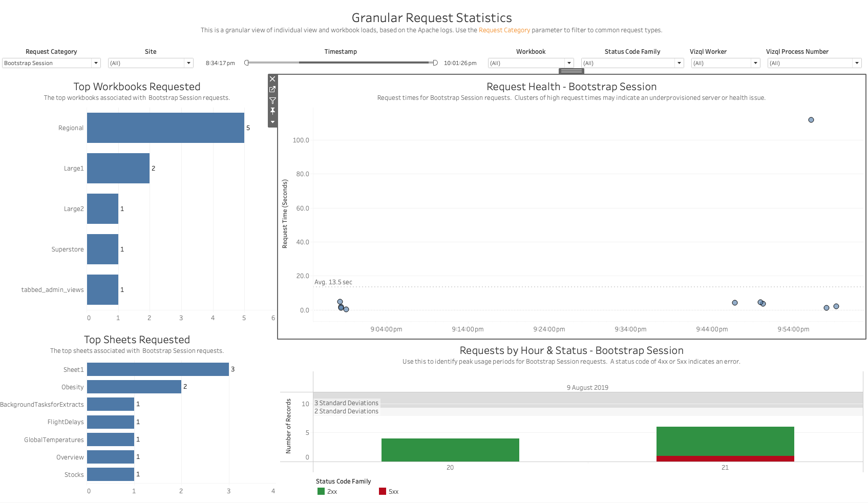The width and height of the screenshot is (868, 503).
Task: Click the green 2xx legend swatch
Action: tap(321, 491)
